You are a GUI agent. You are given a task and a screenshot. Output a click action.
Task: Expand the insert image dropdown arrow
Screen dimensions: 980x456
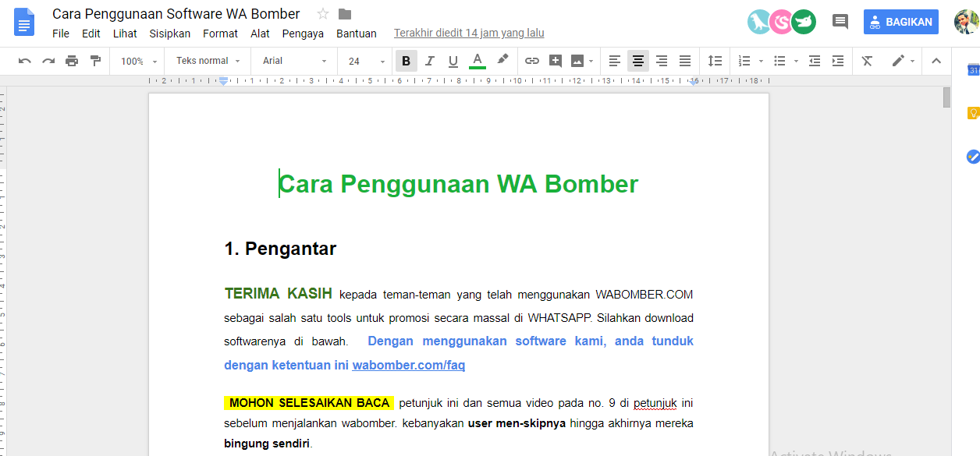[x=591, y=61]
